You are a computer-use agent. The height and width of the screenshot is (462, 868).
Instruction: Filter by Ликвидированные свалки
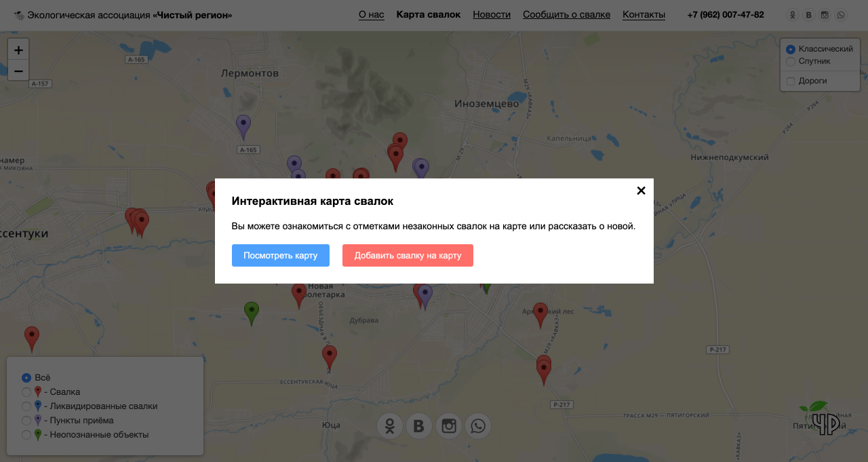click(26, 406)
